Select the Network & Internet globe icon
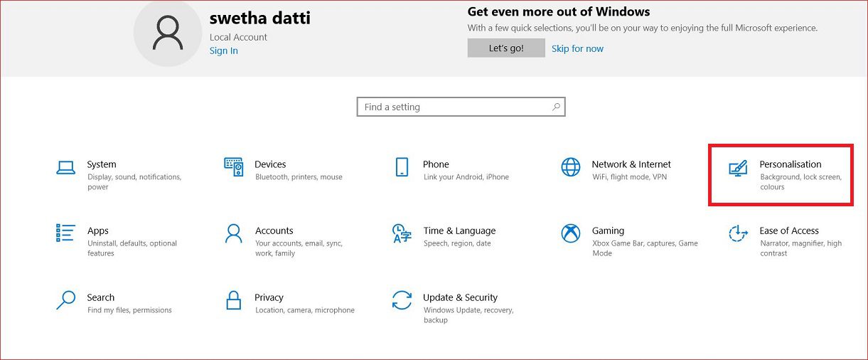 (570, 167)
